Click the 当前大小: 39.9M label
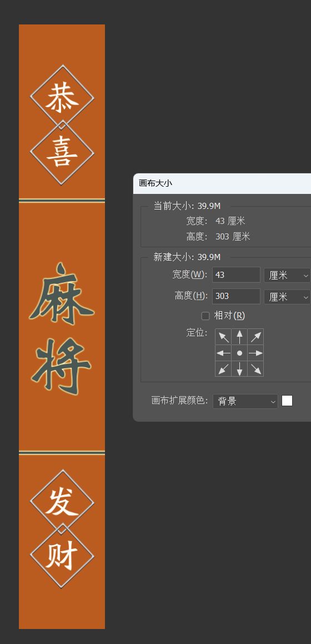The width and height of the screenshot is (311, 644). (187, 206)
